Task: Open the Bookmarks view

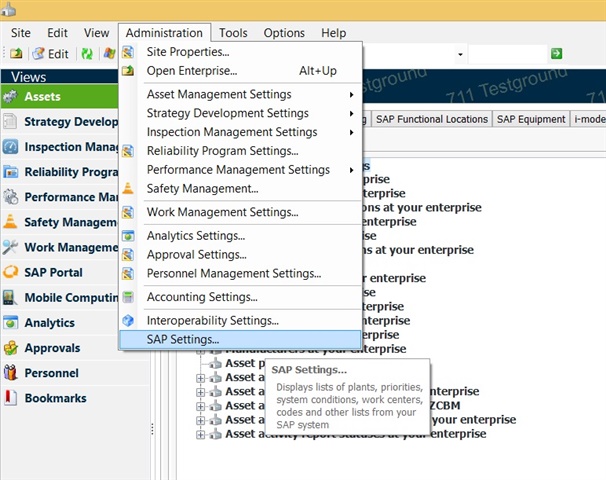Action: [75, 398]
